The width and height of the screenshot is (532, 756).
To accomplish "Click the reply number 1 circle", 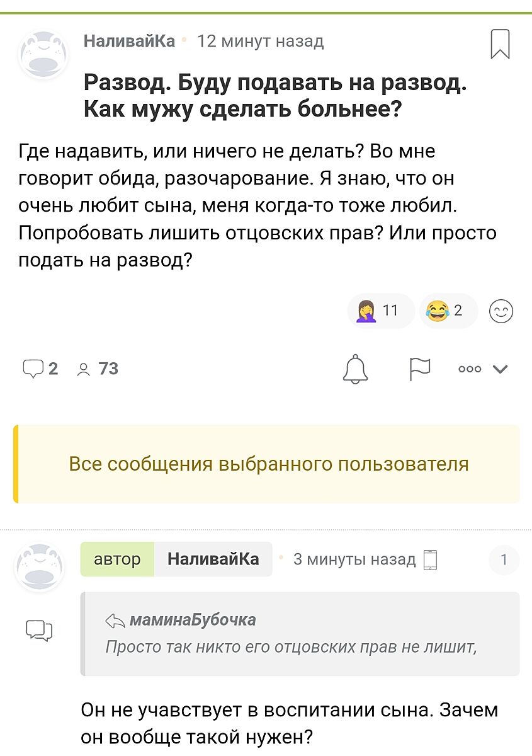I will tap(504, 559).
